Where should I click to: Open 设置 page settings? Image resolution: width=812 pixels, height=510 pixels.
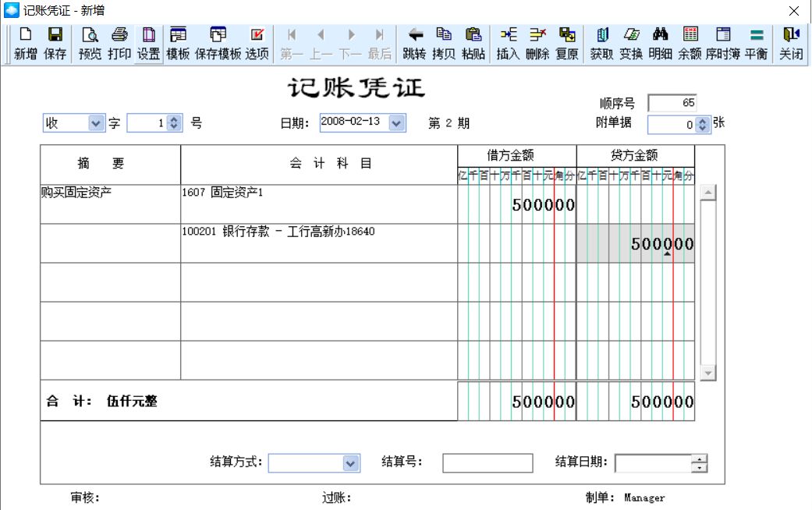(149, 44)
